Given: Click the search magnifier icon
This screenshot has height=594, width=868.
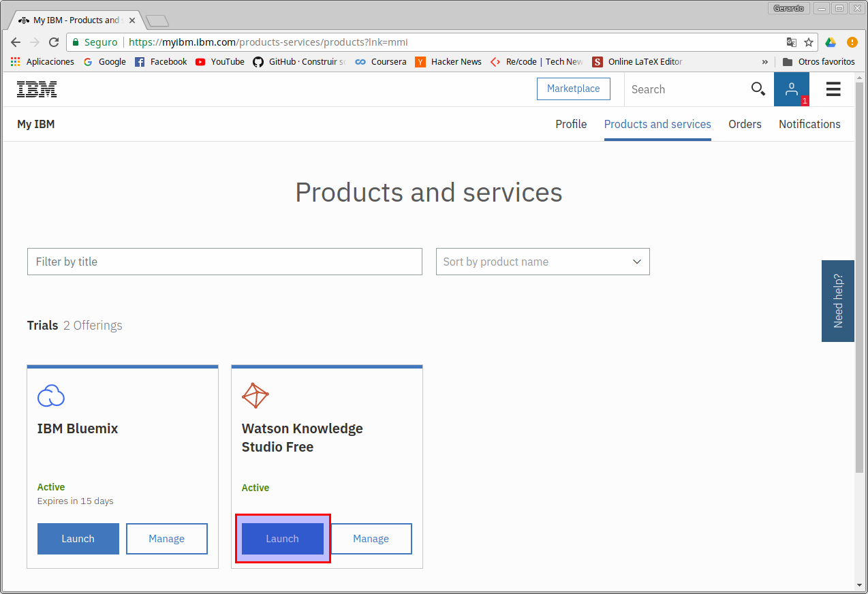Looking at the screenshot, I should (758, 89).
